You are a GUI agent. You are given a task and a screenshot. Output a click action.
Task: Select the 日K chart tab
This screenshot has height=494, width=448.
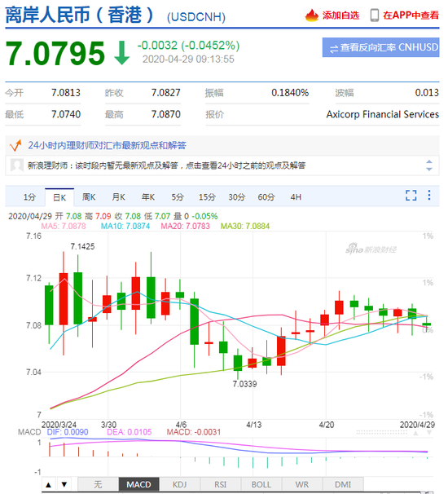[x=59, y=197]
